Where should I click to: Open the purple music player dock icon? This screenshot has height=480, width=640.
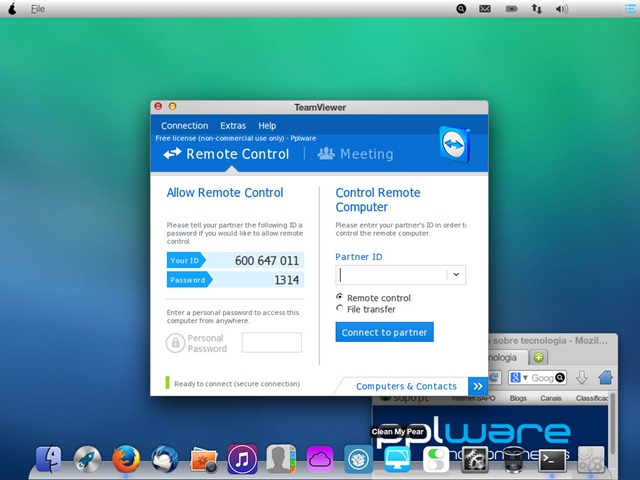(242, 460)
